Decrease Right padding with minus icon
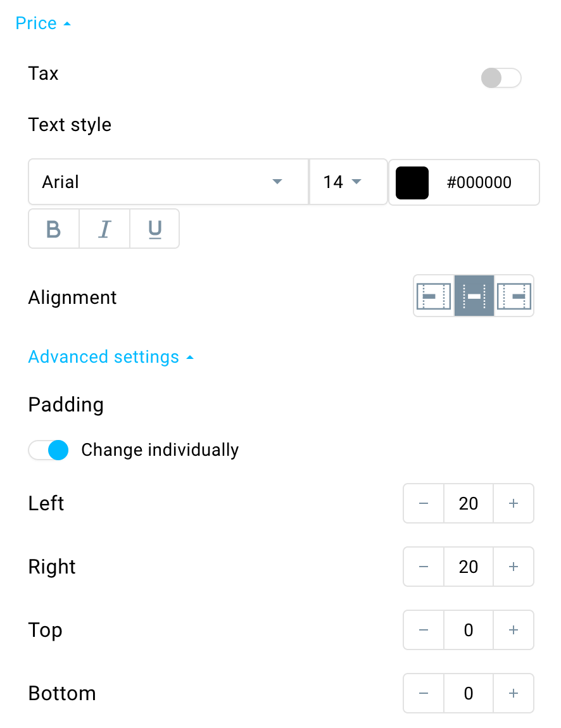Image resolution: width=561 pixels, height=728 pixels. coord(424,567)
